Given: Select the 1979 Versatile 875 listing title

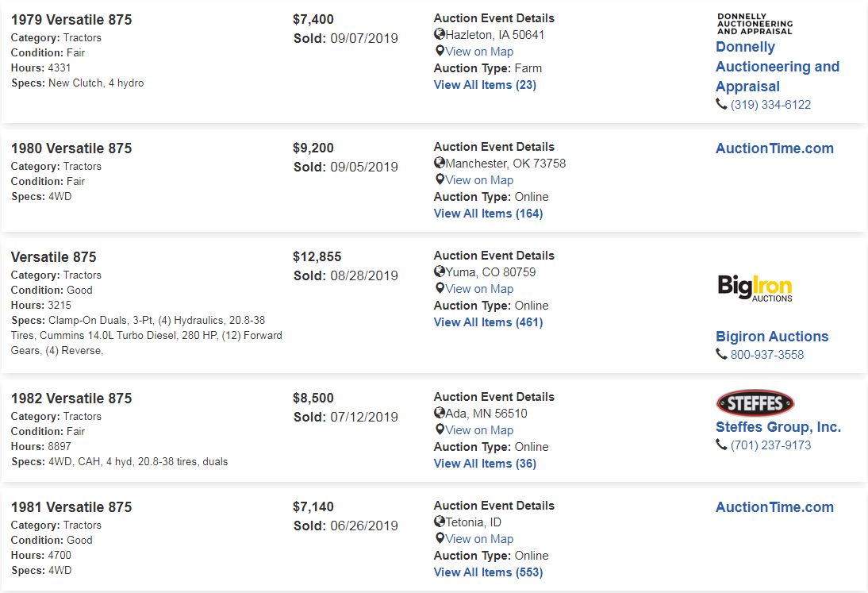Looking at the screenshot, I should pos(71,20).
